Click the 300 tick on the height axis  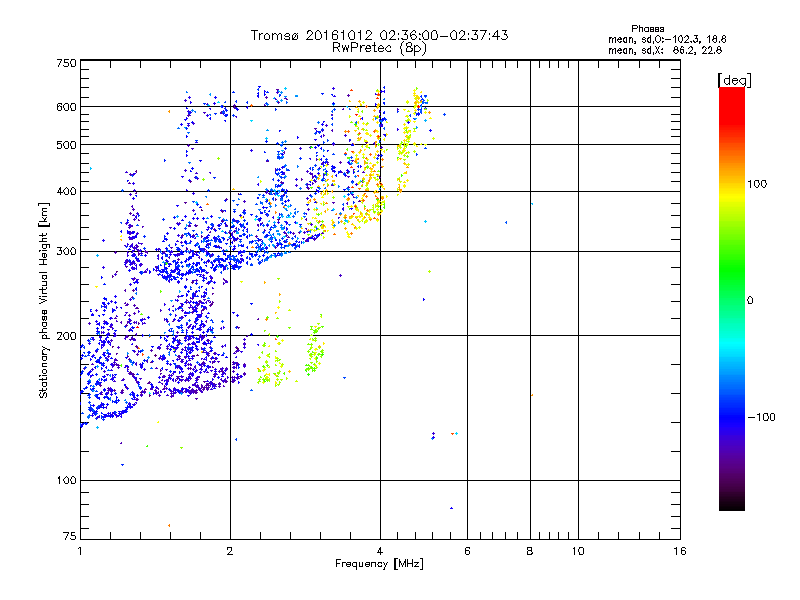[x=66, y=251]
